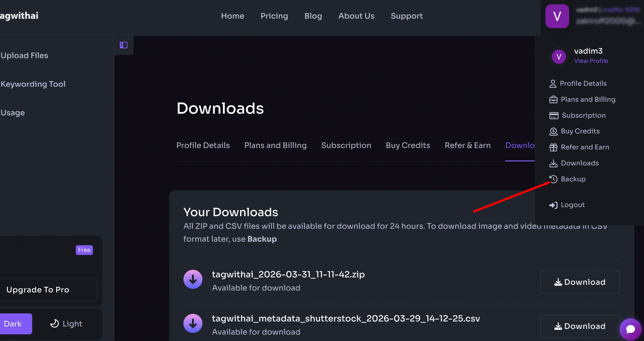Open the View Profile link

[591, 61]
